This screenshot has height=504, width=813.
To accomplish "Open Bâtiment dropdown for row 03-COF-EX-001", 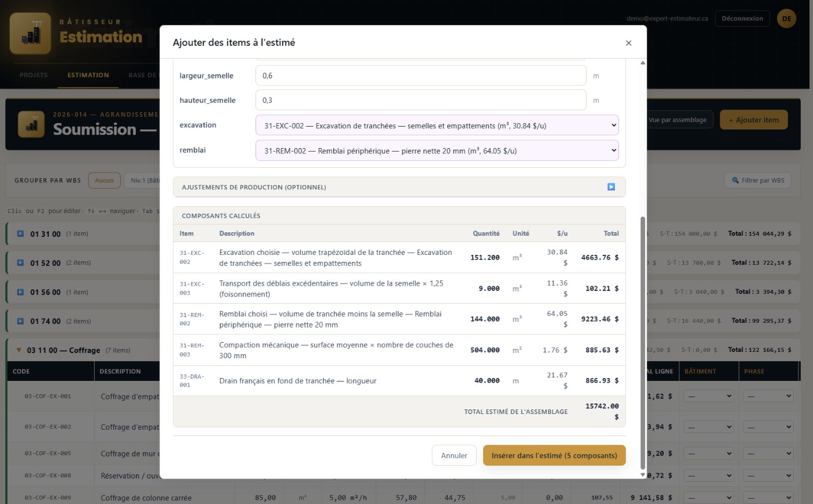I will (708, 396).
